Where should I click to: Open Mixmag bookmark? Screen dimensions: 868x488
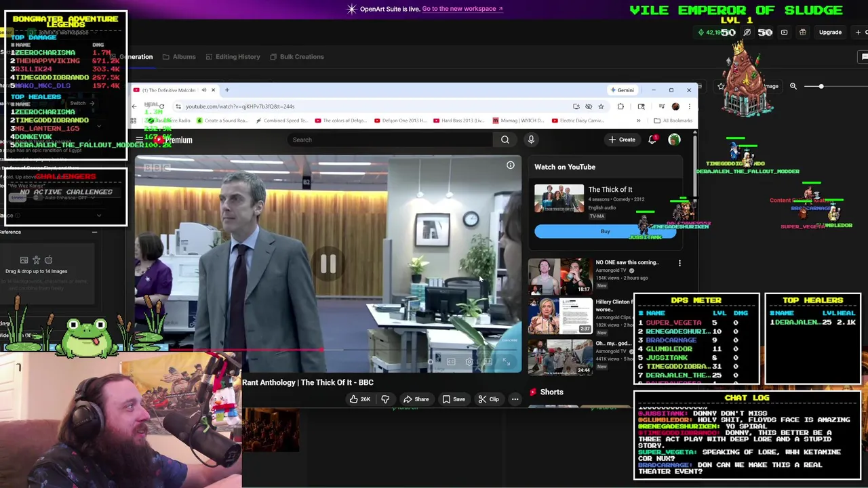518,121
